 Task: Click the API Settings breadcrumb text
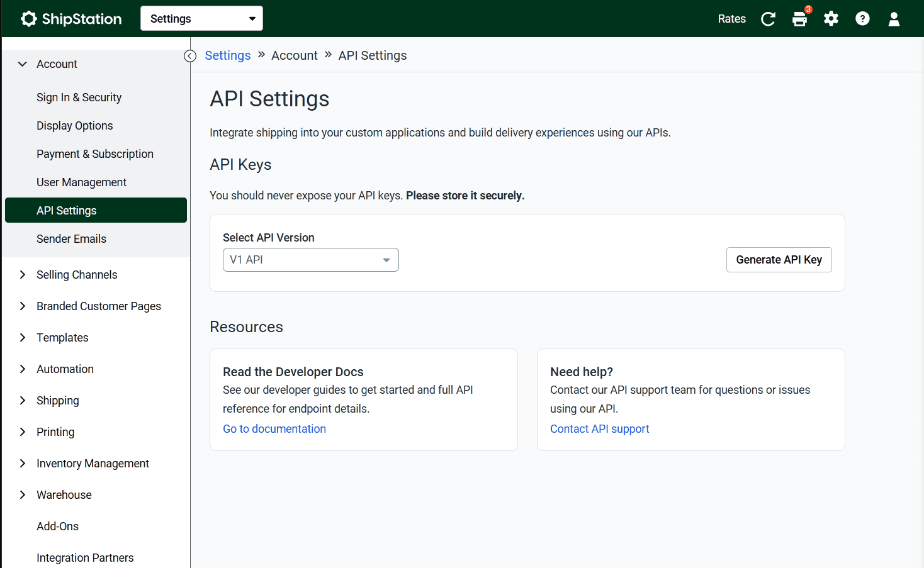tap(373, 55)
